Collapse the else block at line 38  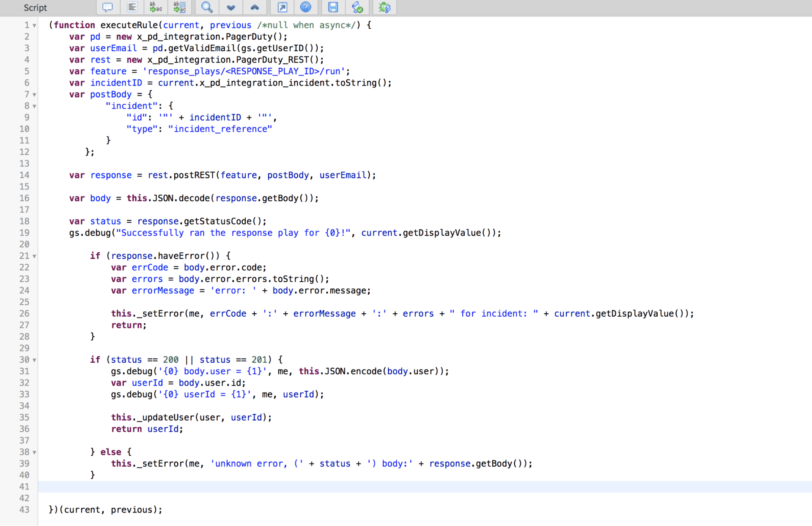click(x=35, y=452)
